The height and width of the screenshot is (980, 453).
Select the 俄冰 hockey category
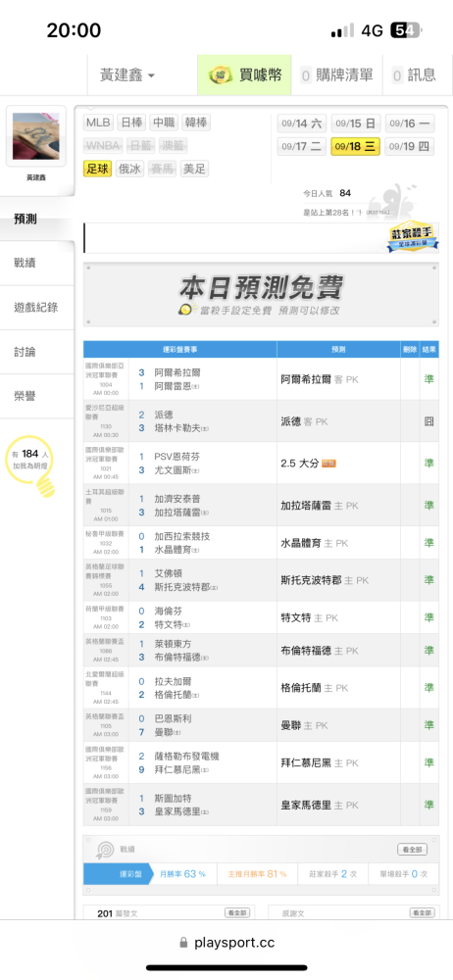[x=130, y=169]
